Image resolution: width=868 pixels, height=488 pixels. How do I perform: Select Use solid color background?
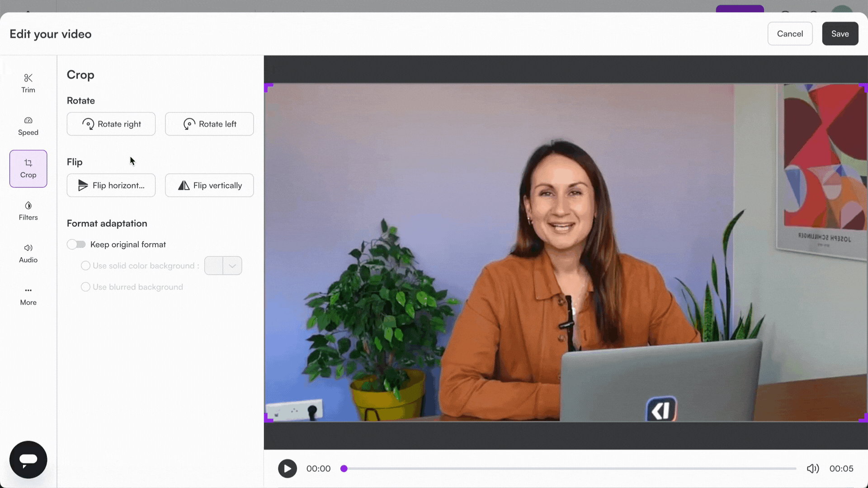pyautogui.click(x=85, y=266)
